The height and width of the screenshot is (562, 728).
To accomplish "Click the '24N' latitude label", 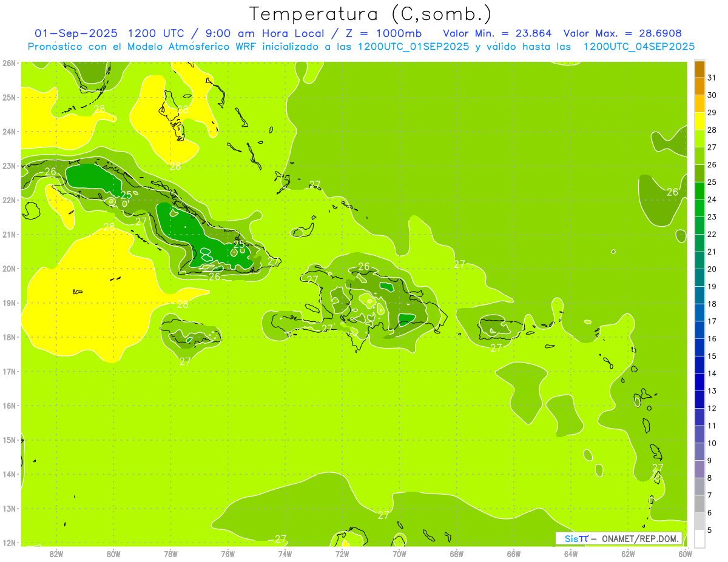I will point(8,132).
